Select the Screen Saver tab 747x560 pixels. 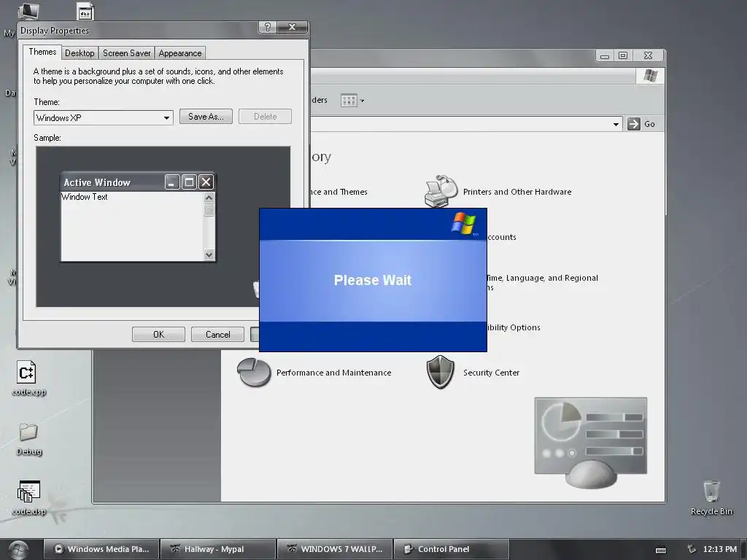[127, 53]
